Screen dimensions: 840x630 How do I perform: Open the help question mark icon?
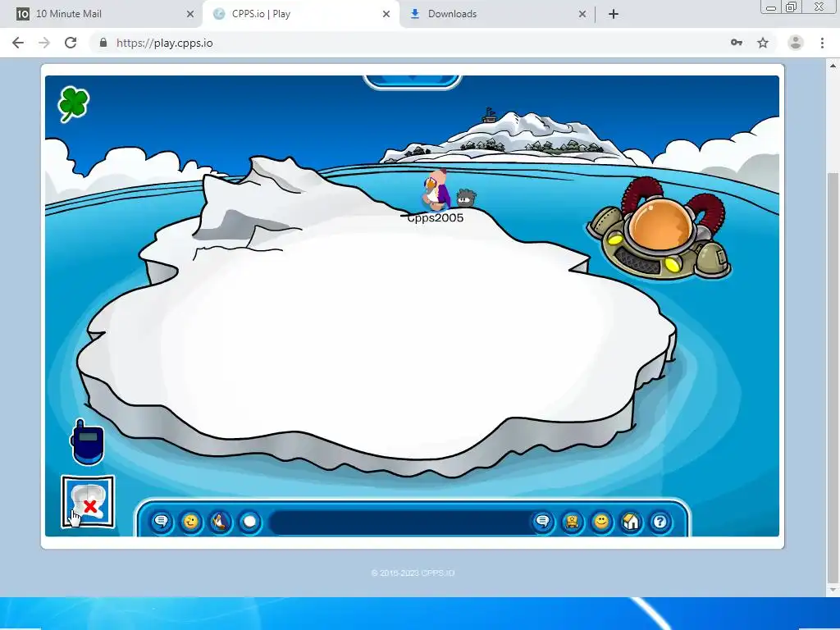[660, 521]
